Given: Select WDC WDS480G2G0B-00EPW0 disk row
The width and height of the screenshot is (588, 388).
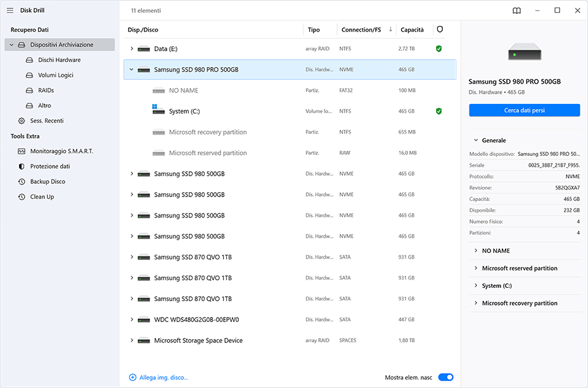Looking at the screenshot, I should click(290, 320).
